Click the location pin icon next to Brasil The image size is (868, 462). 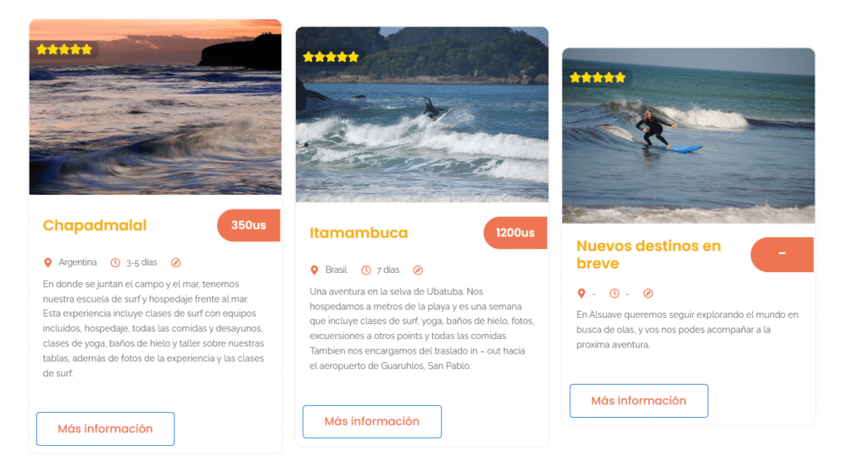(x=314, y=270)
